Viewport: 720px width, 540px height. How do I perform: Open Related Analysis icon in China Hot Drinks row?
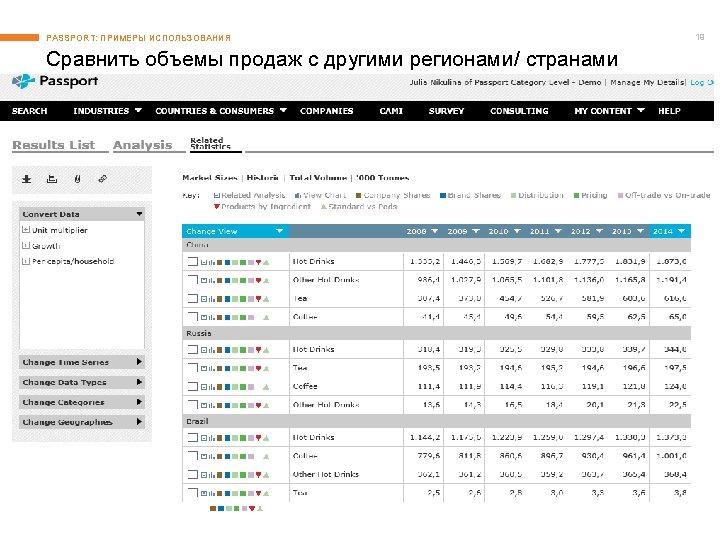point(204,262)
